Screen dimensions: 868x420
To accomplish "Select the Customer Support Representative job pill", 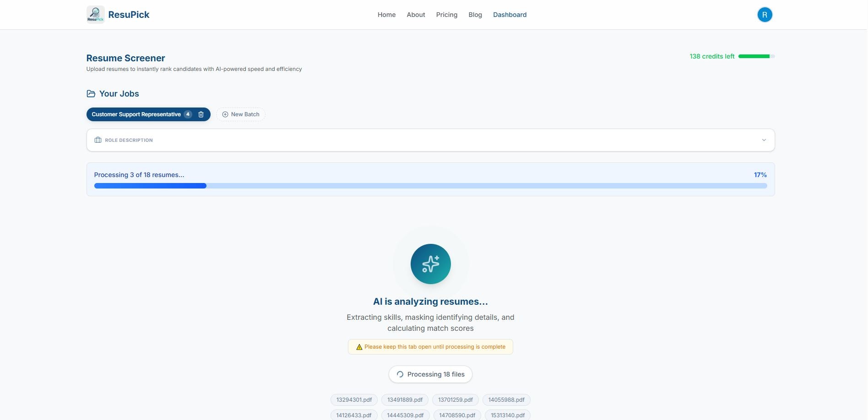I will click(136, 114).
